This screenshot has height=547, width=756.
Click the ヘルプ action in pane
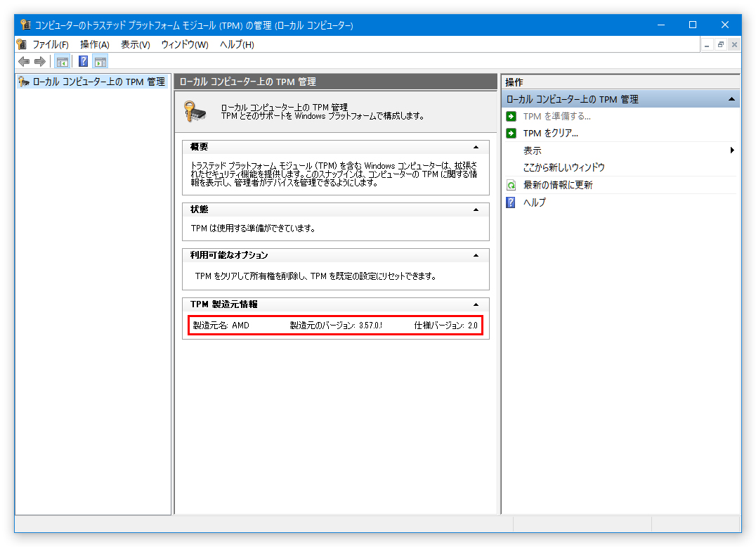pyautogui.click(x=535, y=202)
